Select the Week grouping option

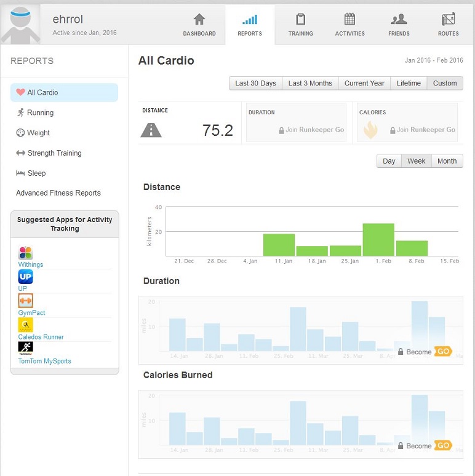(x=417, y=161)
